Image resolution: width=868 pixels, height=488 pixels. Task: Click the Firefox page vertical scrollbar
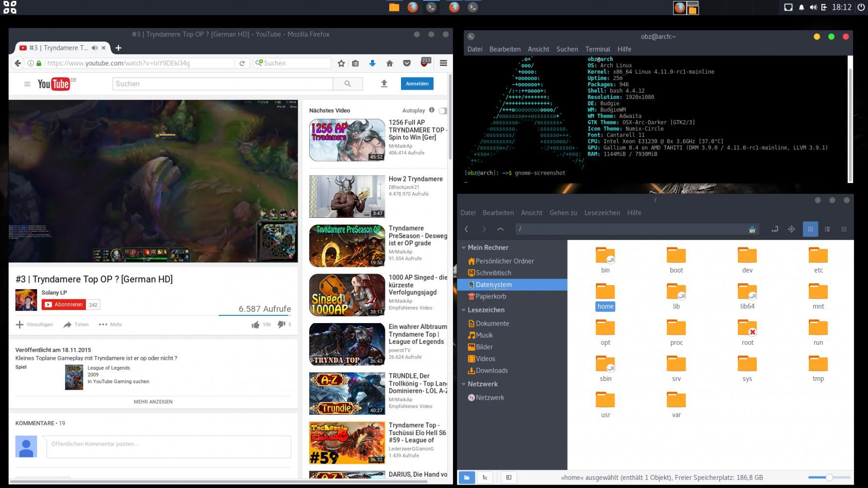pos(450,116)
